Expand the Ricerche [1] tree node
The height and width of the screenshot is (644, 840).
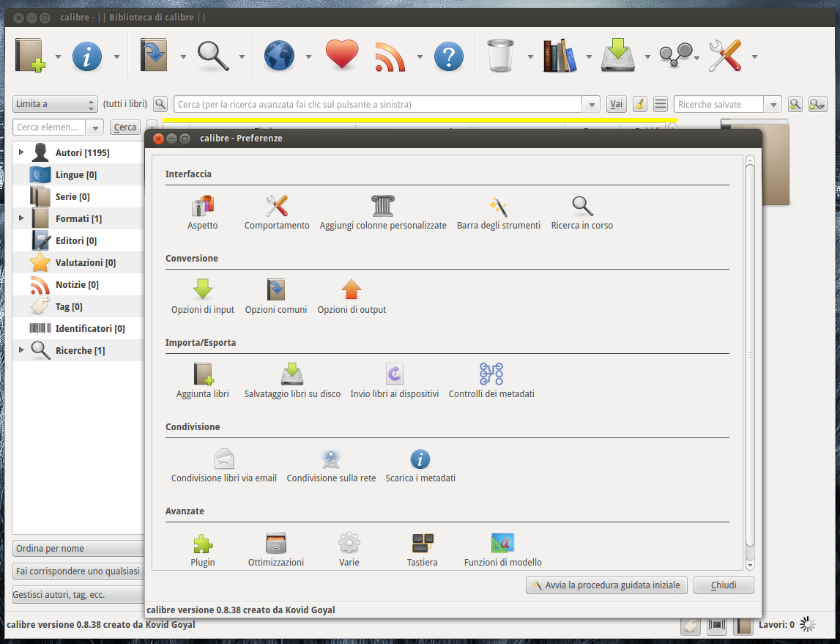coord(21,350)
